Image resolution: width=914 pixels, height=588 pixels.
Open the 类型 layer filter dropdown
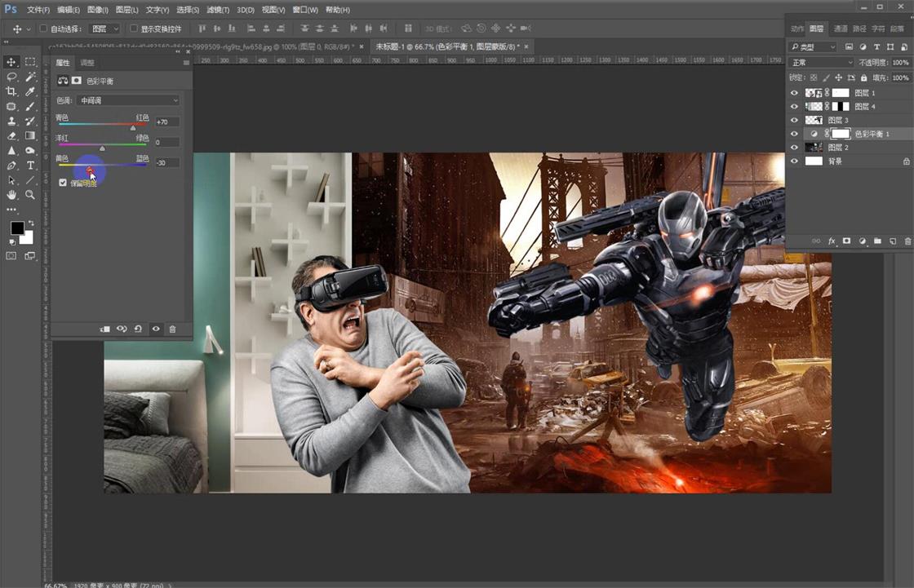point(813,47)
